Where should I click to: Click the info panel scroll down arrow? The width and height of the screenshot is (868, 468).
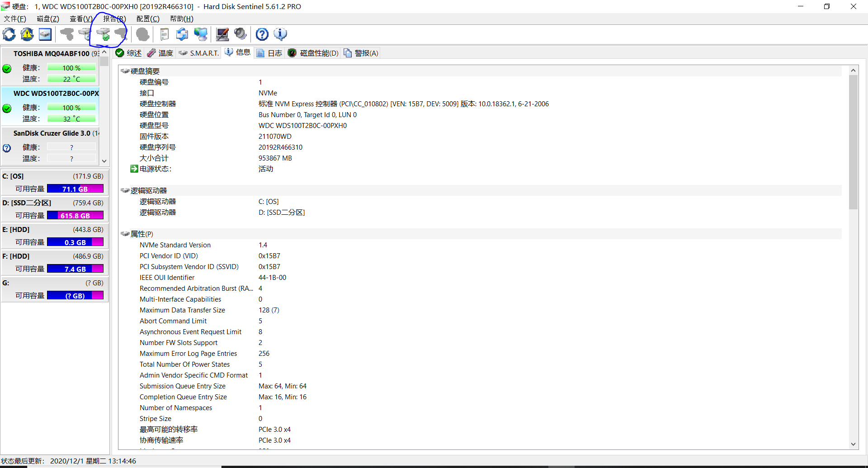pos(854,444)
